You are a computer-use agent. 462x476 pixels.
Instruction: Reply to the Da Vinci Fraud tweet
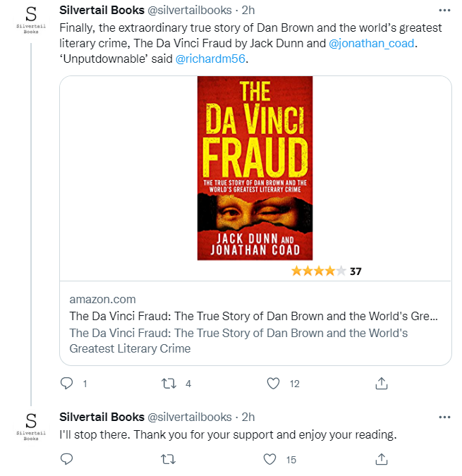68,384
